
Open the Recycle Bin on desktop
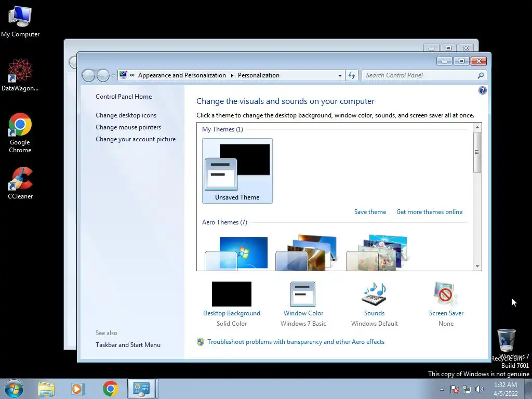coord(506,344)
